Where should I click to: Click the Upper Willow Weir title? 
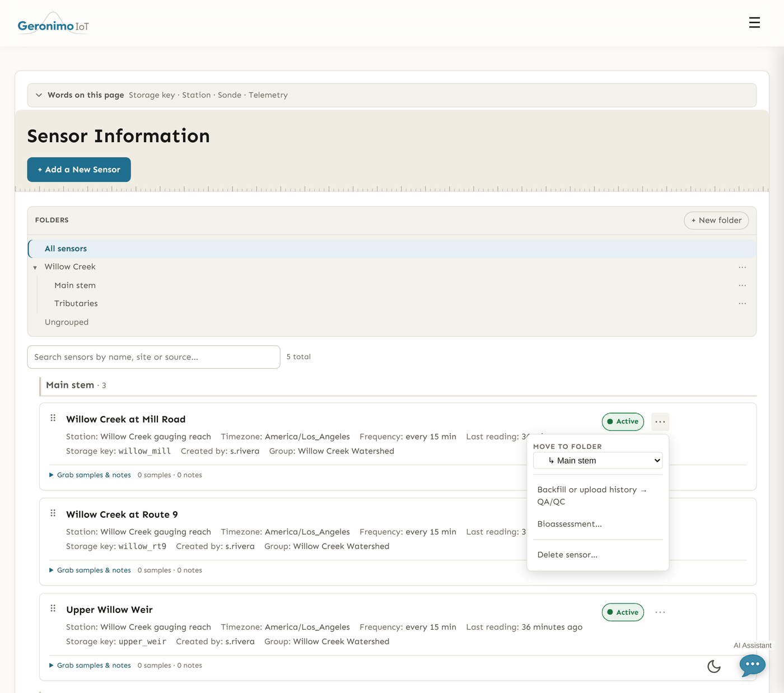tap(109, 610)
